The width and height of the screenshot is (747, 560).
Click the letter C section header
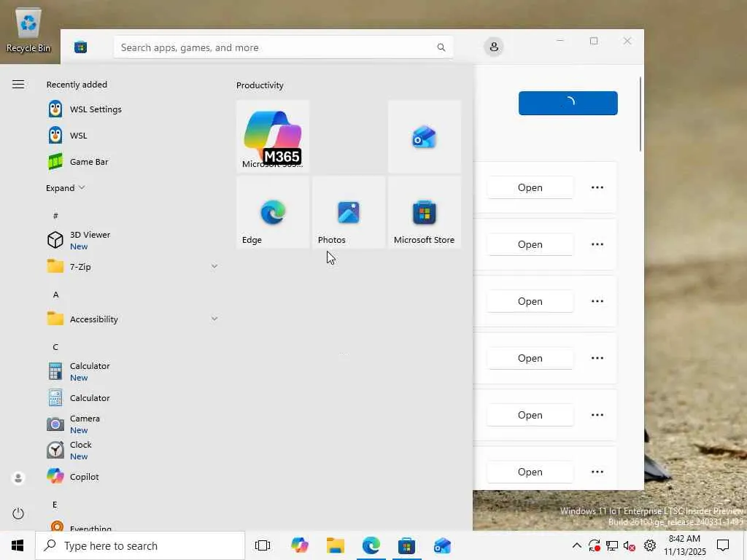point(55,347)
